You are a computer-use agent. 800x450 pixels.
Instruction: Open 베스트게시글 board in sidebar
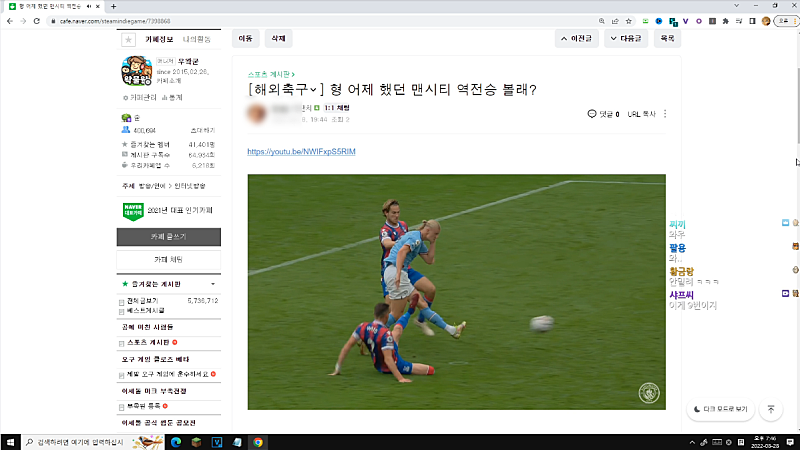pos(145,310)
